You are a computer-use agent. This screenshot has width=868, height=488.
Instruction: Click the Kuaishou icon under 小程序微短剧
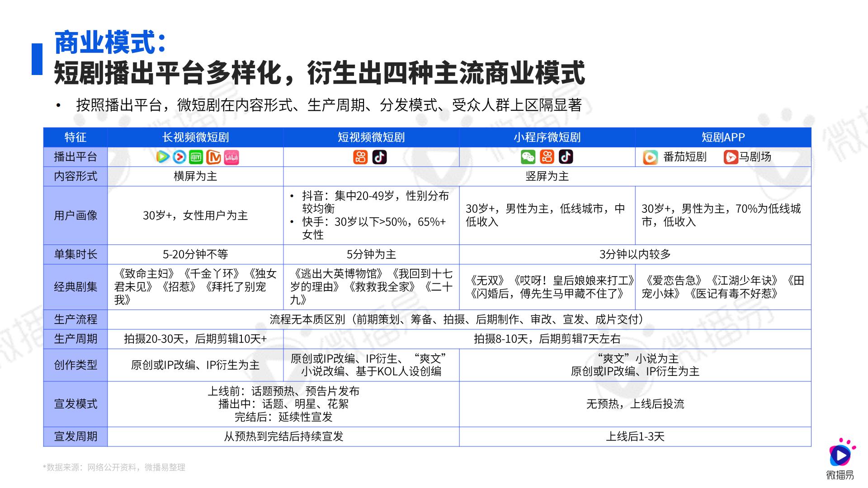click(547, 157)
